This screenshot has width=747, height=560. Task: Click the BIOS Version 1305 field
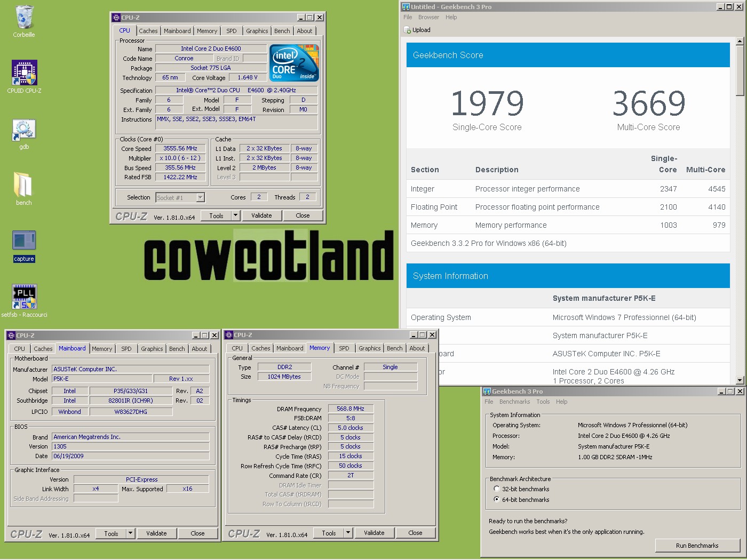pyautogui.click(x=131, y=446)
